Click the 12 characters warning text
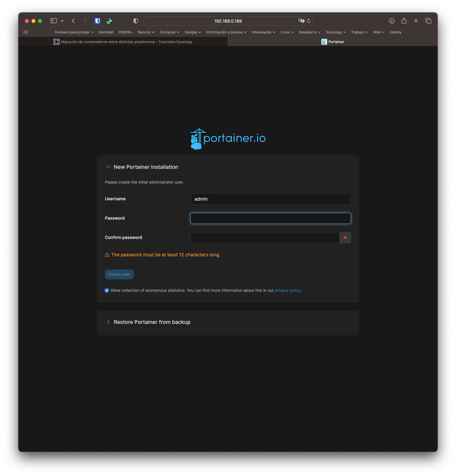This screenshot has height=476, width=456. 166,255
